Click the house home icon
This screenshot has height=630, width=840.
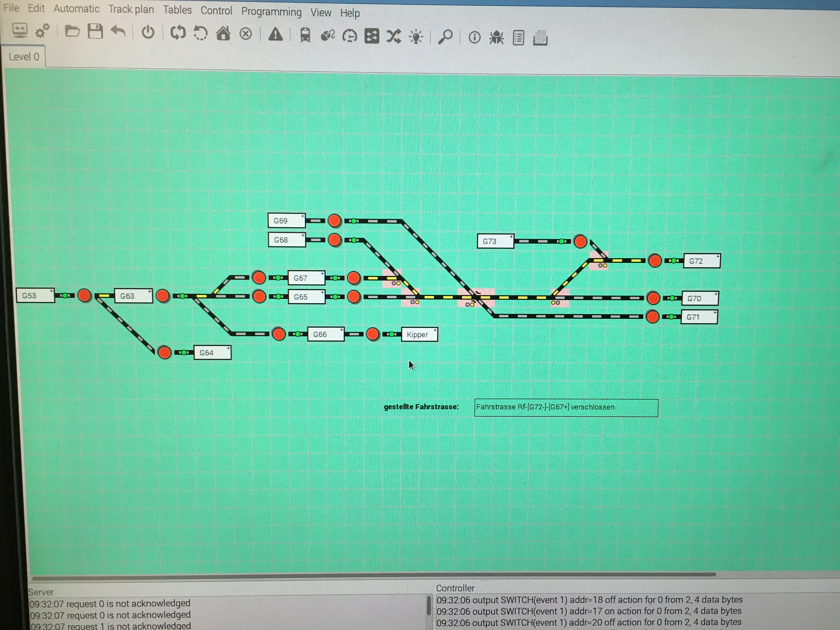coord(223,33)
